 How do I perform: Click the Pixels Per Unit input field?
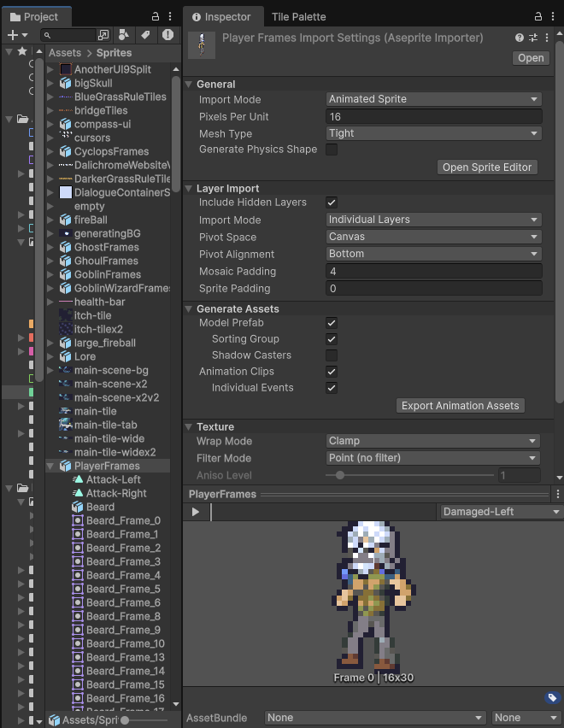434,116
